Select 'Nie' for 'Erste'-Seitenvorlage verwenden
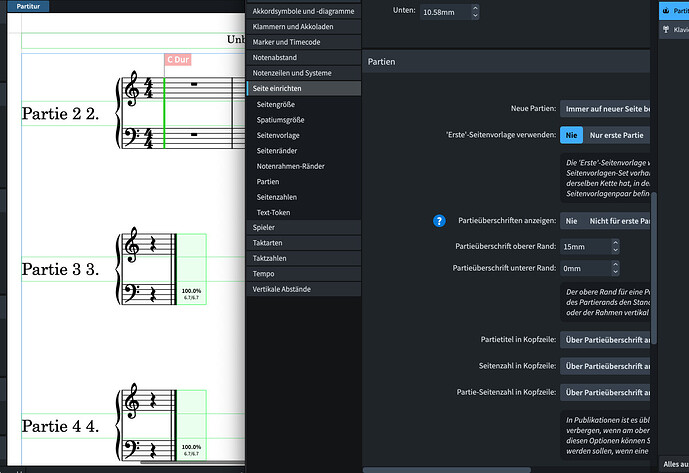The image size is (689, 473). pos(571,135)
